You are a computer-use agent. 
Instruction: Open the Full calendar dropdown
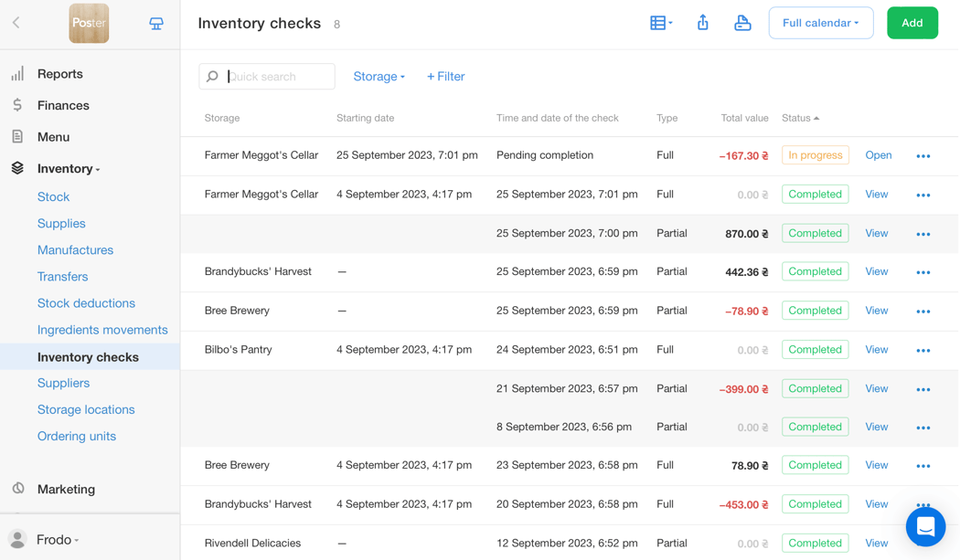point(820,23)
